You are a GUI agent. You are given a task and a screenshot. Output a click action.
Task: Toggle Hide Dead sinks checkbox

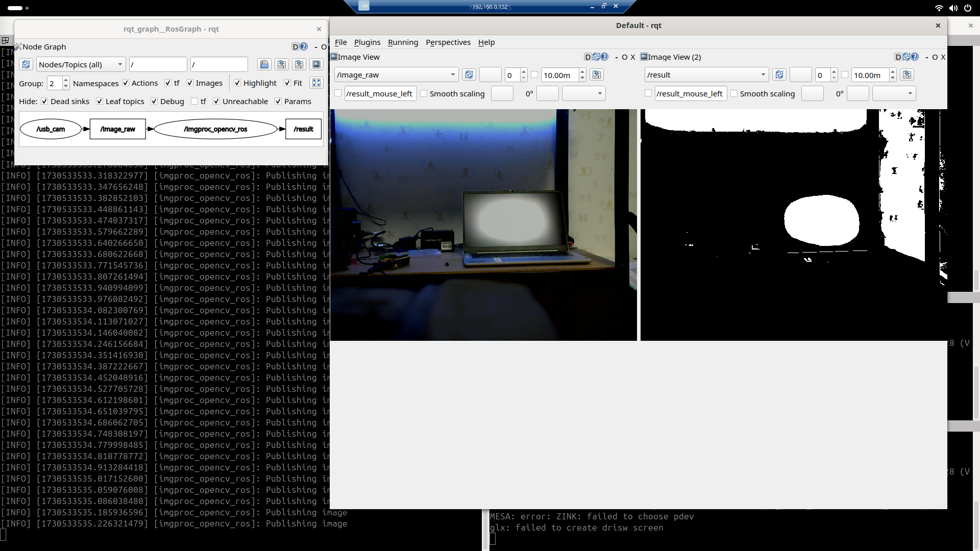click(x=45, y=102)
